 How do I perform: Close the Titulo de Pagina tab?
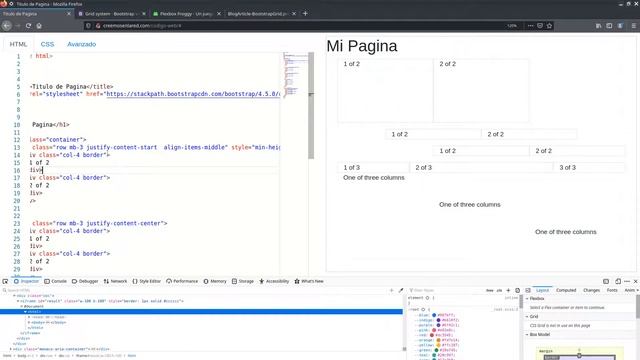pyautogui.click(x=69, y=14)
